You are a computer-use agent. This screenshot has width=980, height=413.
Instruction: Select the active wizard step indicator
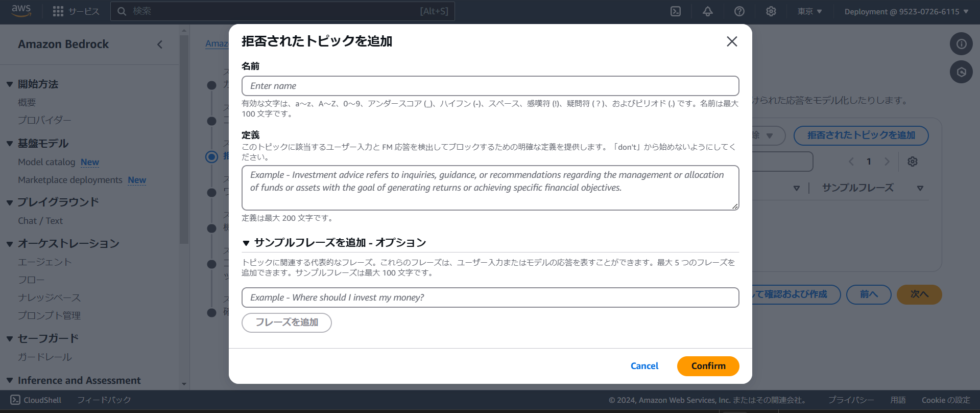click(211, 157)
